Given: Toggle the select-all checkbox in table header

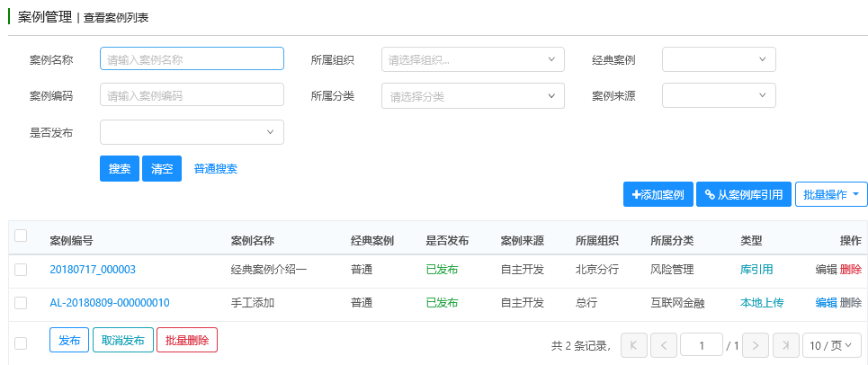Looking at the screenshot, I should tap(21, 236).
